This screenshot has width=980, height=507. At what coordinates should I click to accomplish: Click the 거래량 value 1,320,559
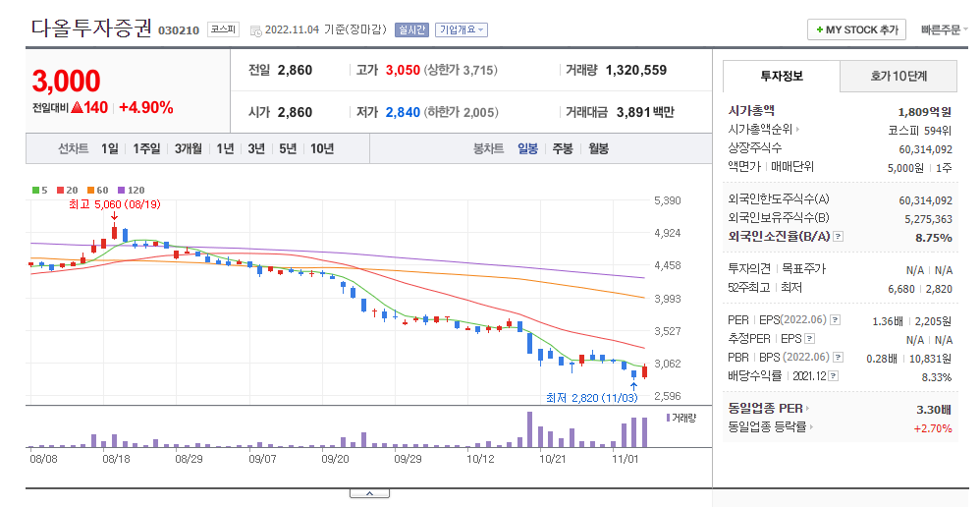636,70
